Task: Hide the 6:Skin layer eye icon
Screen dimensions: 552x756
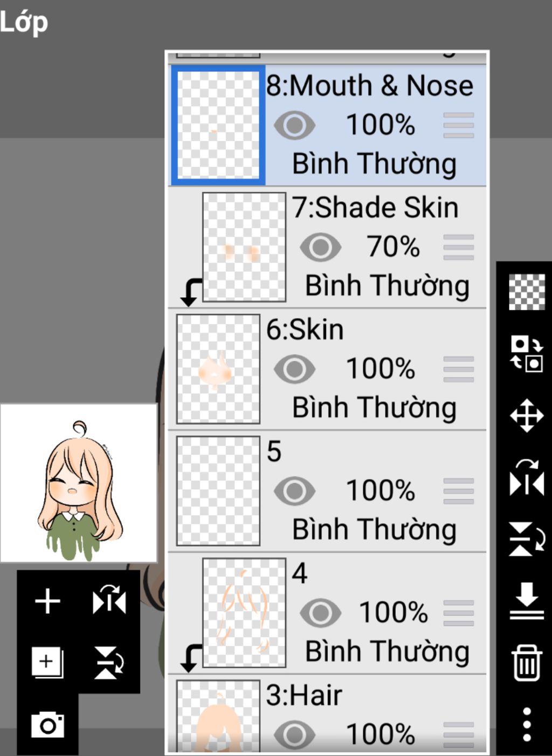Action: pyautogui.click(x=294, y=369)
